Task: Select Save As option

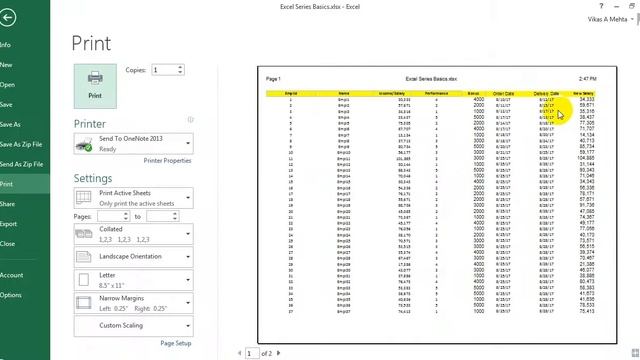Action: tap(10, 124)
